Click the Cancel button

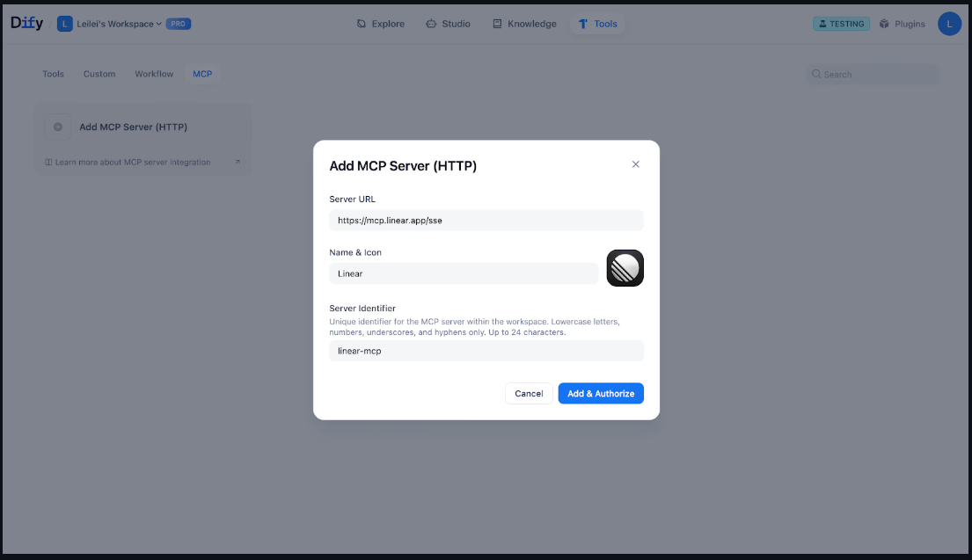[529, 393]
